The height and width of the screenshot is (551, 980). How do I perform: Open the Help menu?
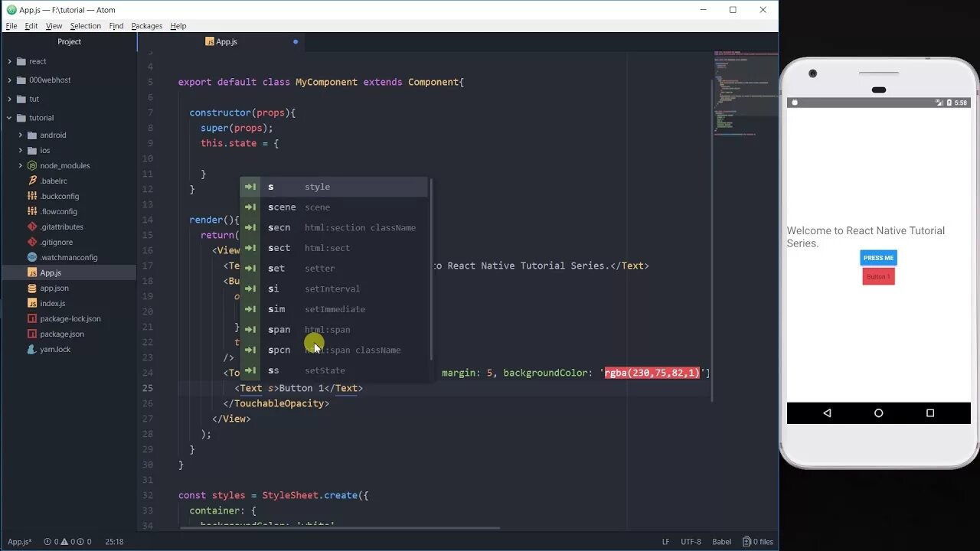tap(178, 26)
